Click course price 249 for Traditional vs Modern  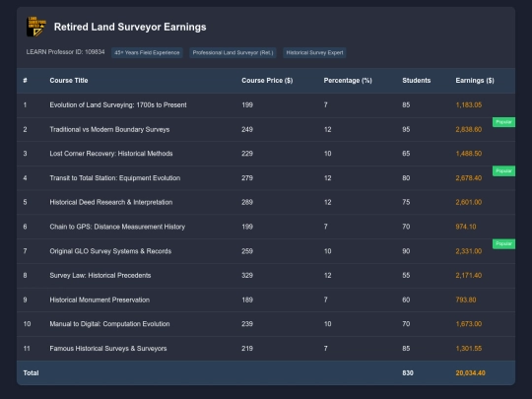[247, 129]
